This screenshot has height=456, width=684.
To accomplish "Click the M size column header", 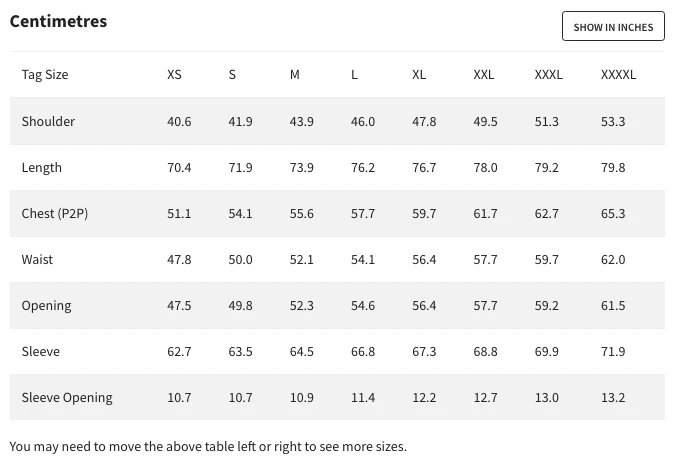I will tap(295, 75).
